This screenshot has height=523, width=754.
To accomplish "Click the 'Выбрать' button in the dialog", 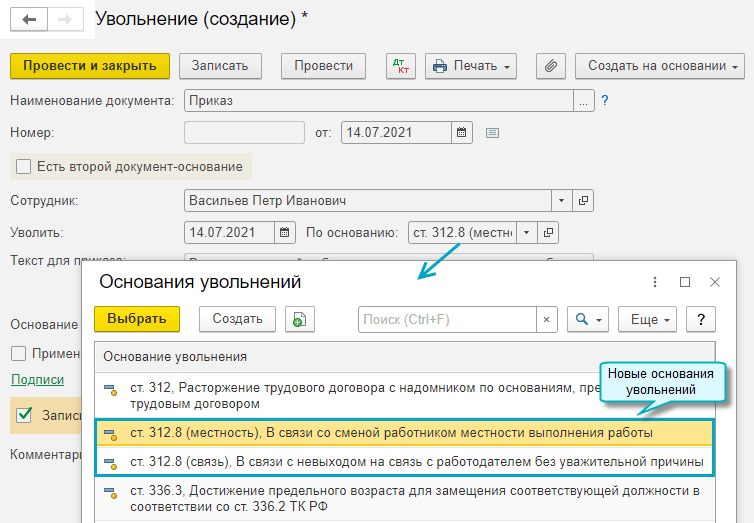I will (137, 319).
